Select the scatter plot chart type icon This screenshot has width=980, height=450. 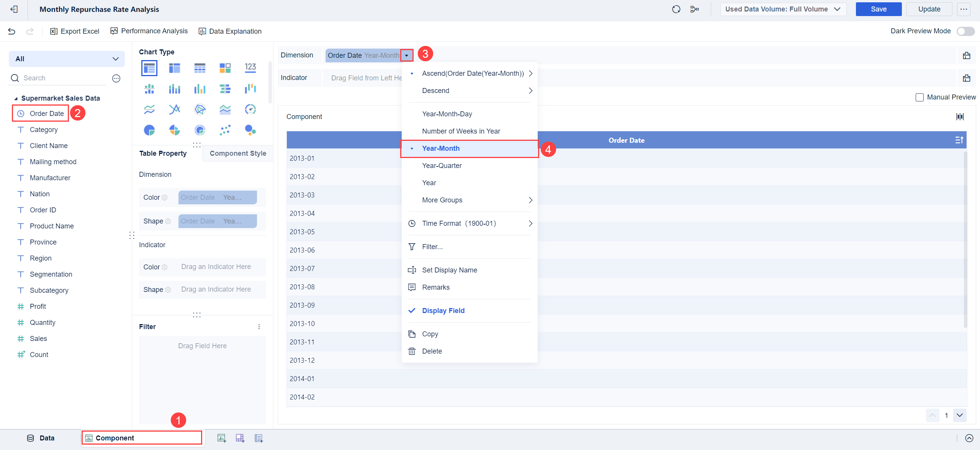click(x=225, y=130)
